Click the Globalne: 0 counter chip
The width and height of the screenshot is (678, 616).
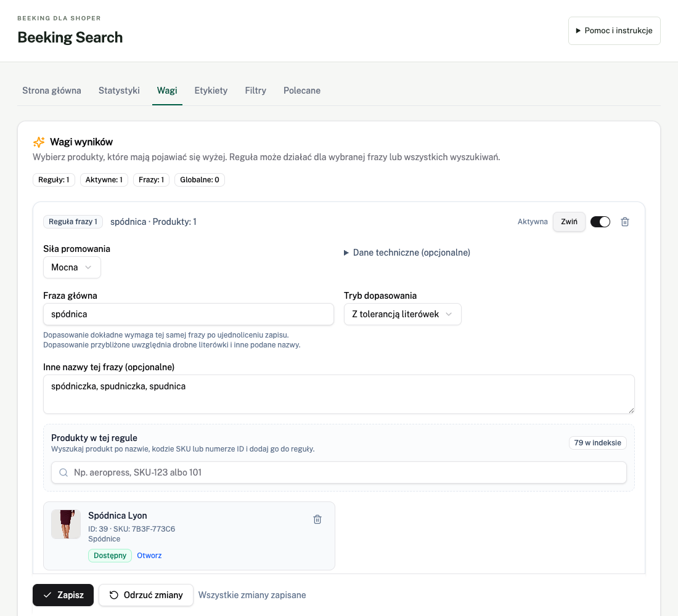[199, 180]
